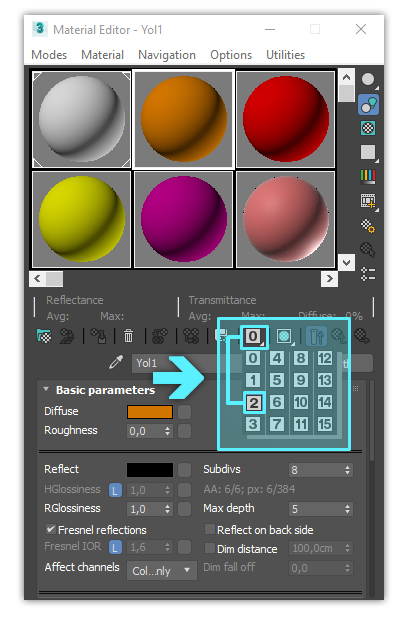Click the Get Material icon
The image size is (408, 621).
44,337
